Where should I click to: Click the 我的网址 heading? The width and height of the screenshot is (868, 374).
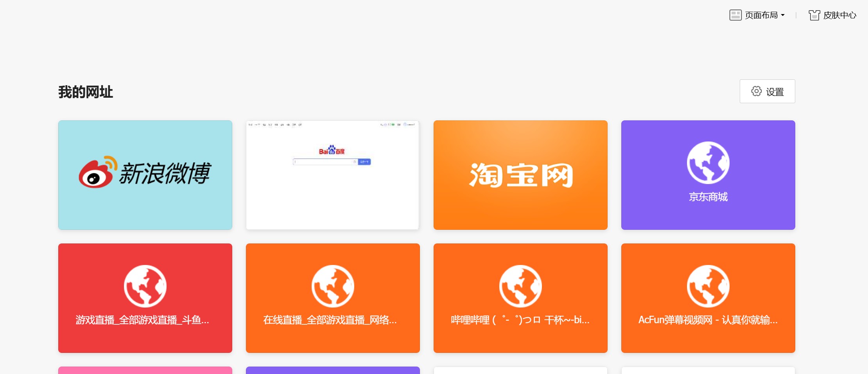pyautogui.click(x=86, y=92)
